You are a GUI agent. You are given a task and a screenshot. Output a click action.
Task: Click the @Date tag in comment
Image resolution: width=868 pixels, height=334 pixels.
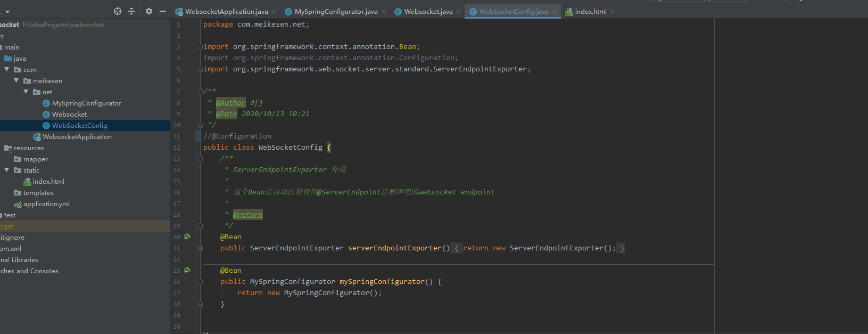pyautogui.click(x=227, y=114)
